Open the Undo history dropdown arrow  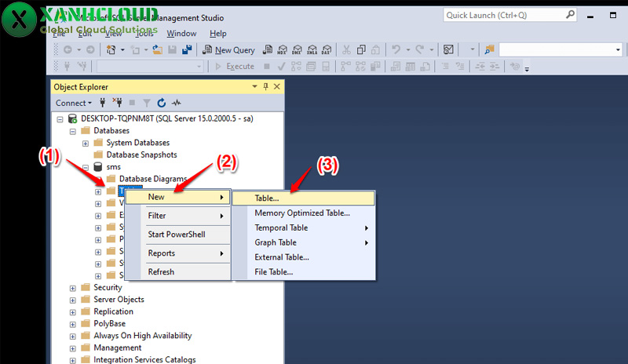tap(407, 49)
